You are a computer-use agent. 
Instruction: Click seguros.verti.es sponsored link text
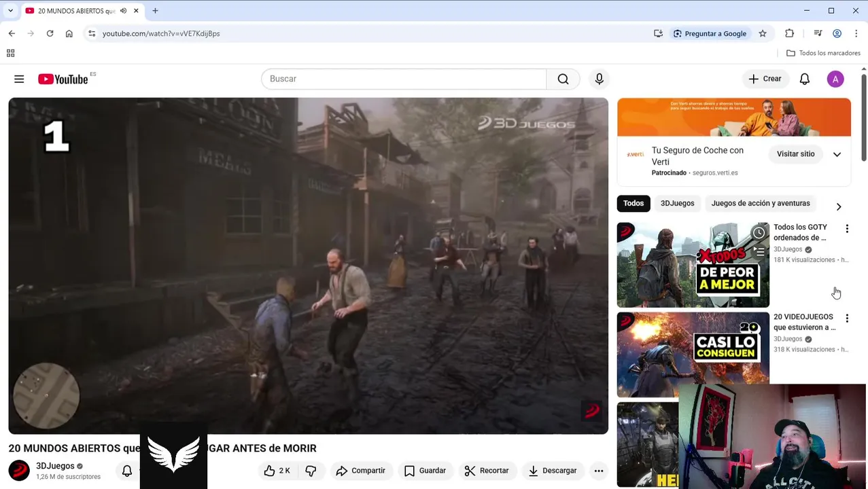[715, 173]
